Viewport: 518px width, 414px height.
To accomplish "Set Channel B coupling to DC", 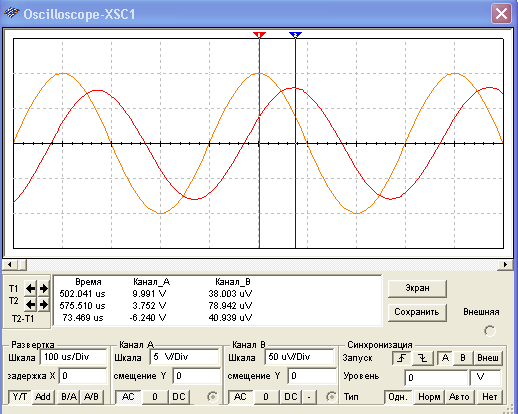I will [290, 397].
